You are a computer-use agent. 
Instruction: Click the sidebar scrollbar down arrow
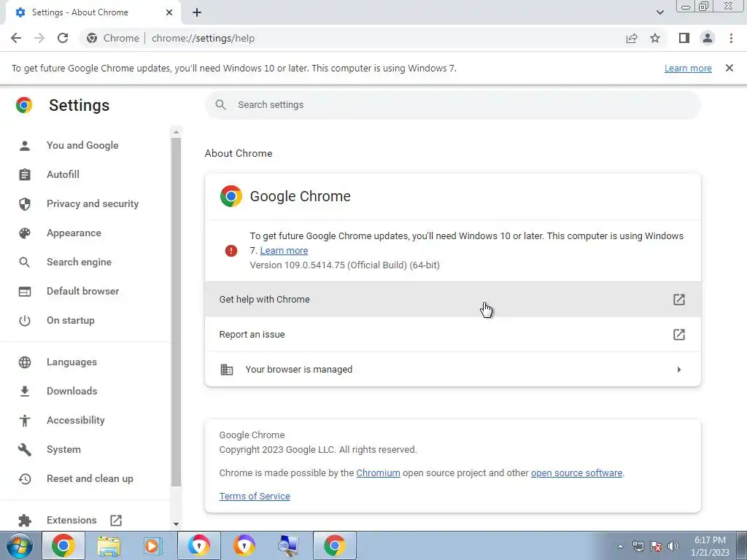pyautogui.click(x=176, y=524)
